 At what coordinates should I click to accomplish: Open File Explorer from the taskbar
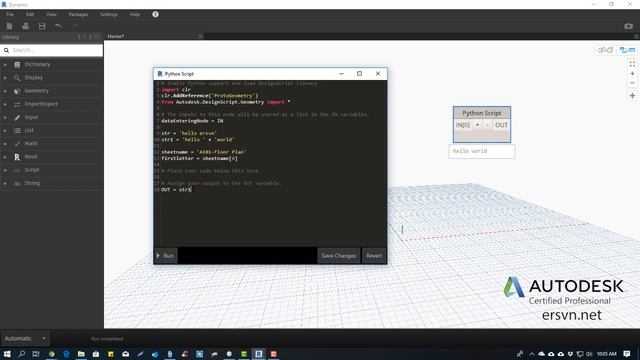click(x=81, y=354)
